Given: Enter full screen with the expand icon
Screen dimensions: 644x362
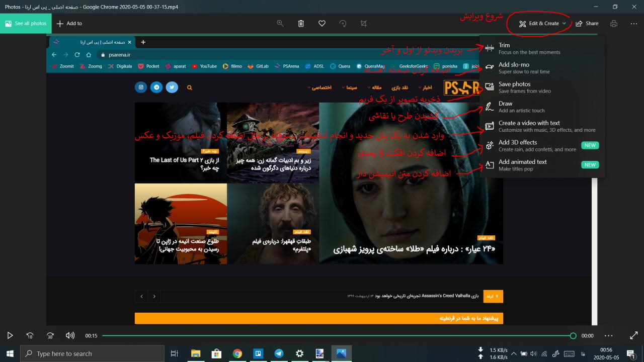Looking at the screenshot, I should [x=634, y=335].
